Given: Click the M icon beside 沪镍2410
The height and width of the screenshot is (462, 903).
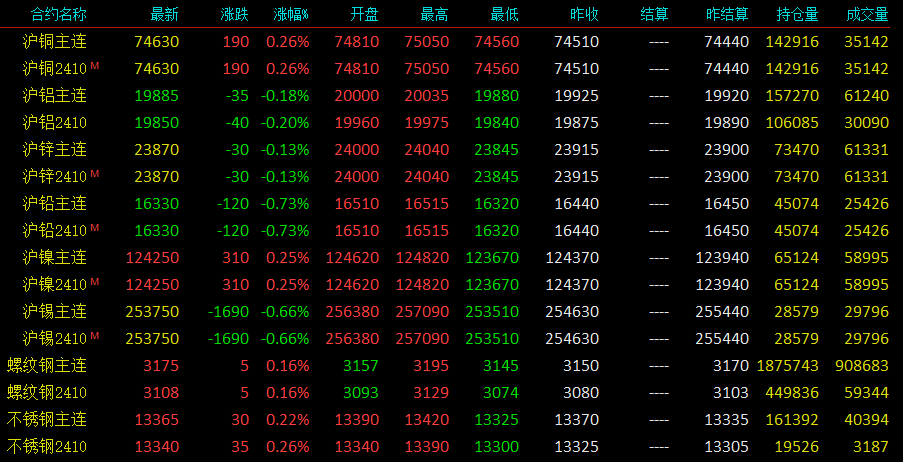Looking at the screenshot, I should click(95, 282).
